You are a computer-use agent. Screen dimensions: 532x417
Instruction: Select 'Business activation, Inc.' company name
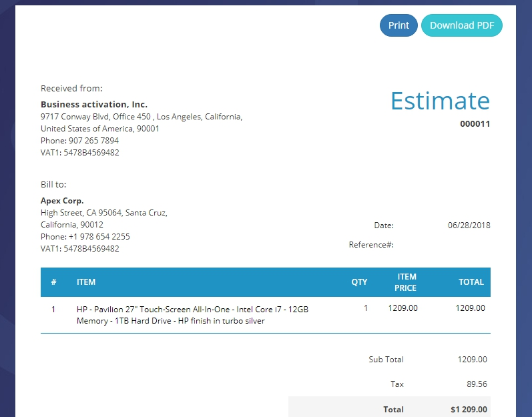point(94,105)
